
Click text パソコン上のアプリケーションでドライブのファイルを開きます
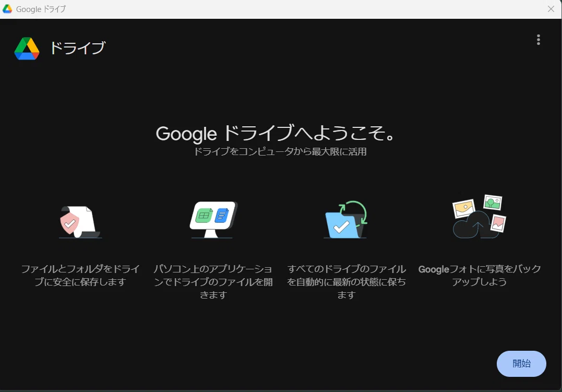pyautogui.click(x=213, y=282)
